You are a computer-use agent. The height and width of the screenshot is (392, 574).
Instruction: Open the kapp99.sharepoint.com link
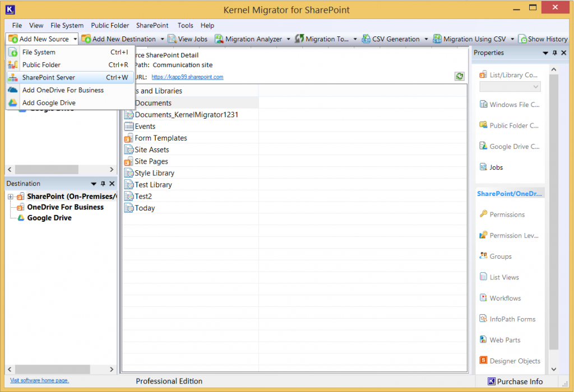187,76
